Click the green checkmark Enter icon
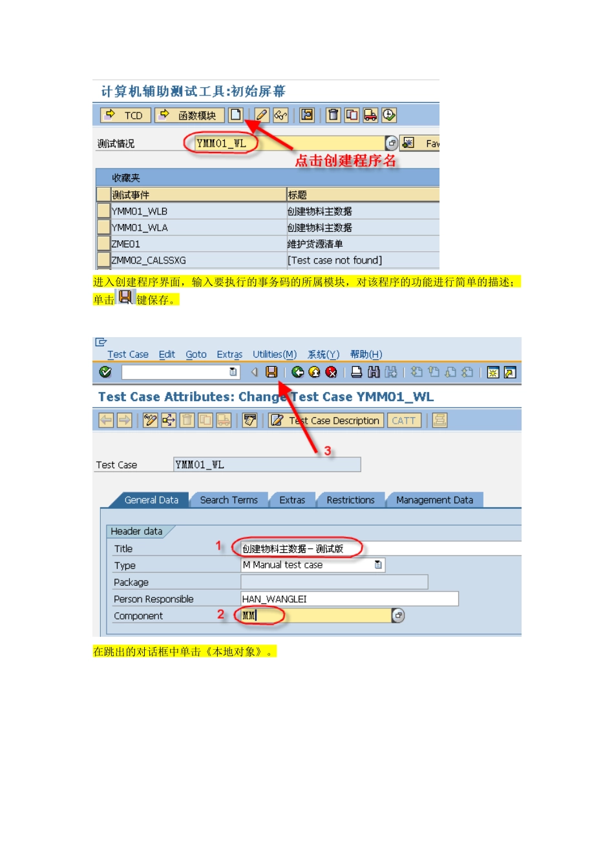This screenshot has width=614, height=868. [x=105, y=372]
